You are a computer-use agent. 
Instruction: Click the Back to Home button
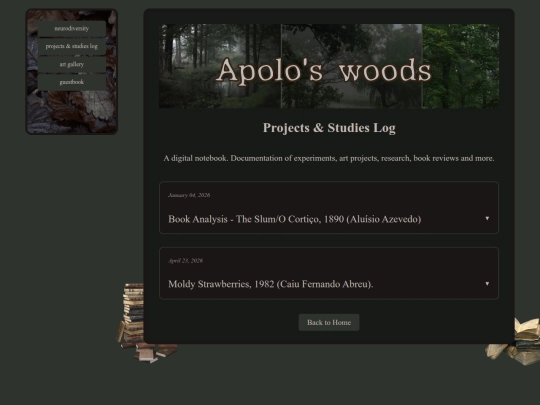[329, 323]
